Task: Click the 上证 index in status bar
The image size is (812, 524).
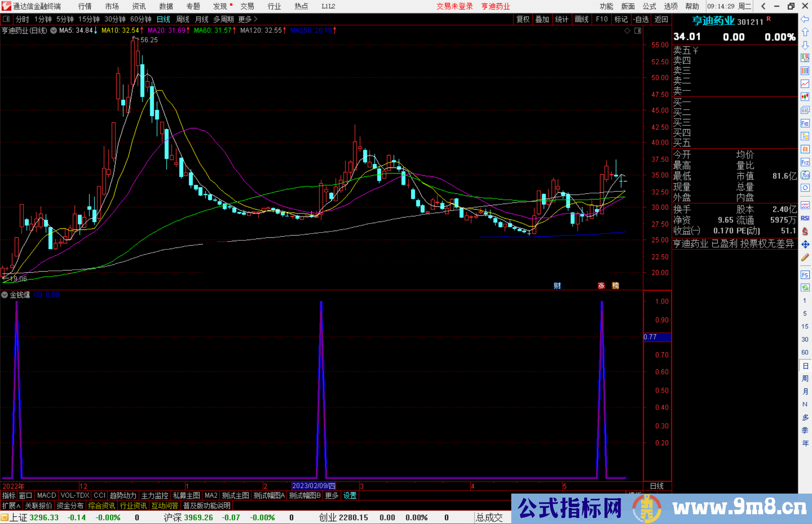Action: point(19,518)
